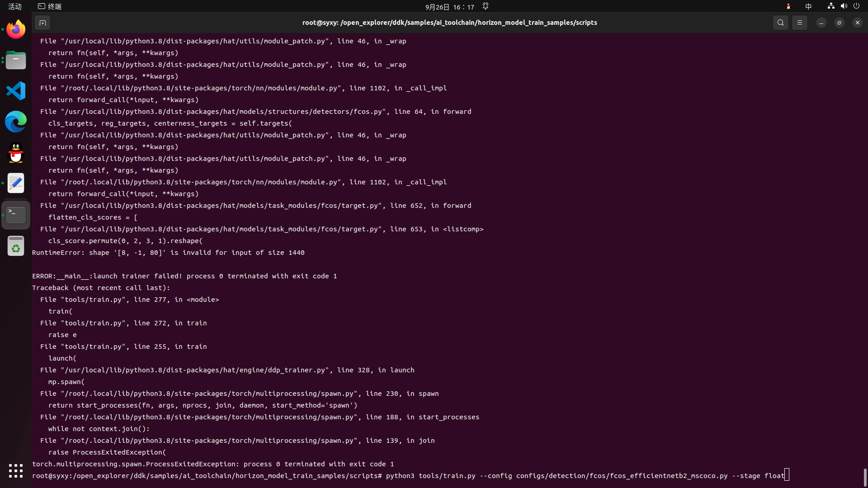This screenshot has height=488, width=868.
Task: Open the terminal hamburger menu
Action: (x=800, y=23)
